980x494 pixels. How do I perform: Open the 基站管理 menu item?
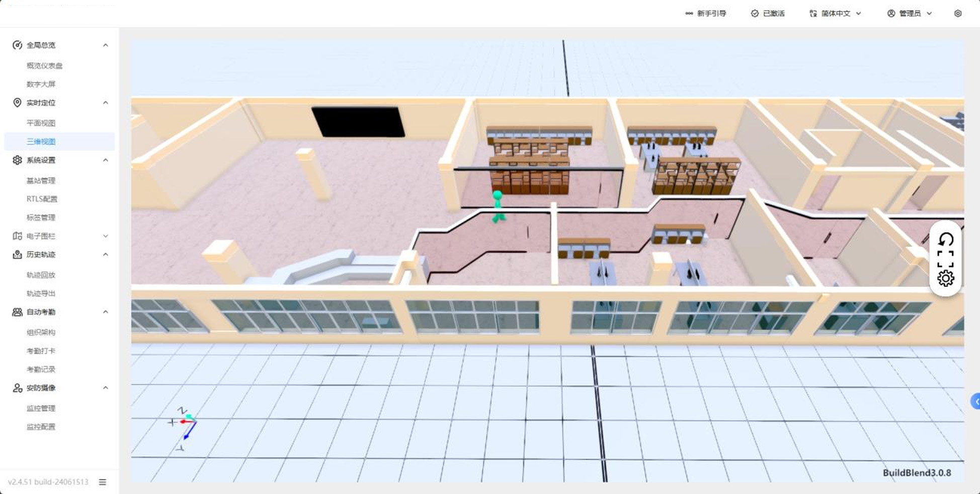tap(41, 181)
